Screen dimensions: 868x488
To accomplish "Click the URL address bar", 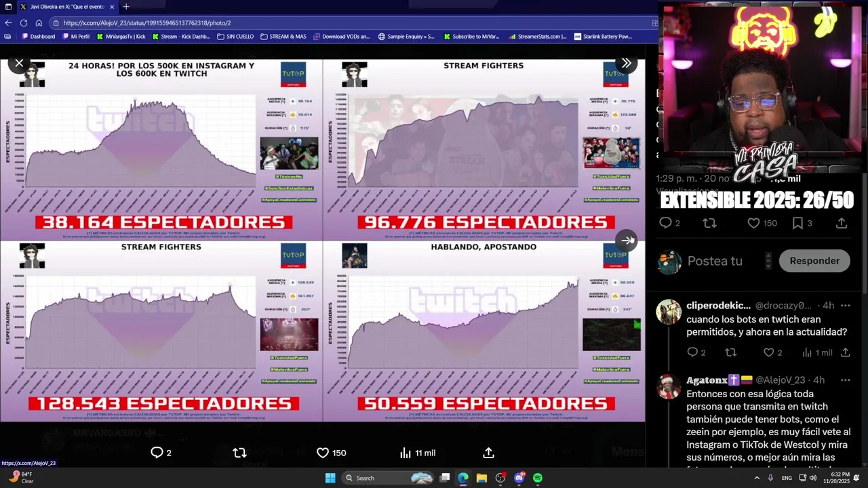I will 353,22.
